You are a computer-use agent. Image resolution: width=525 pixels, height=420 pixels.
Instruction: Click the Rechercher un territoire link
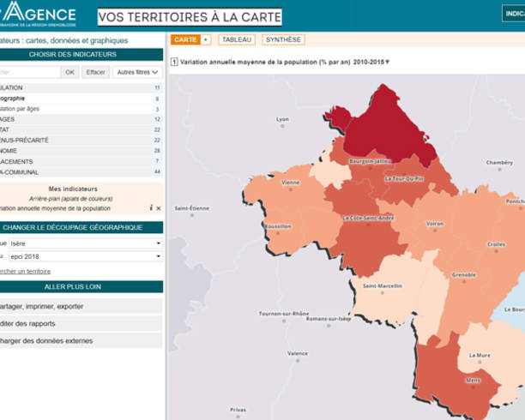25,271
